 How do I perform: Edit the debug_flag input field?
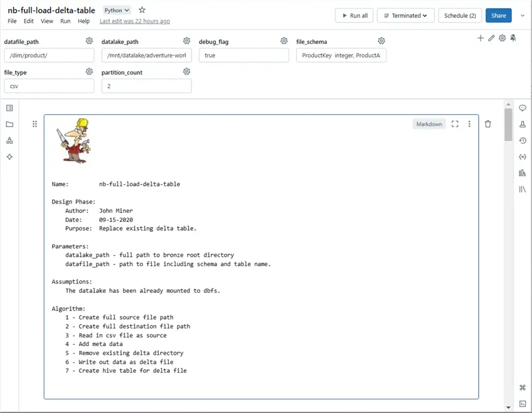click(x=244, y=56)
